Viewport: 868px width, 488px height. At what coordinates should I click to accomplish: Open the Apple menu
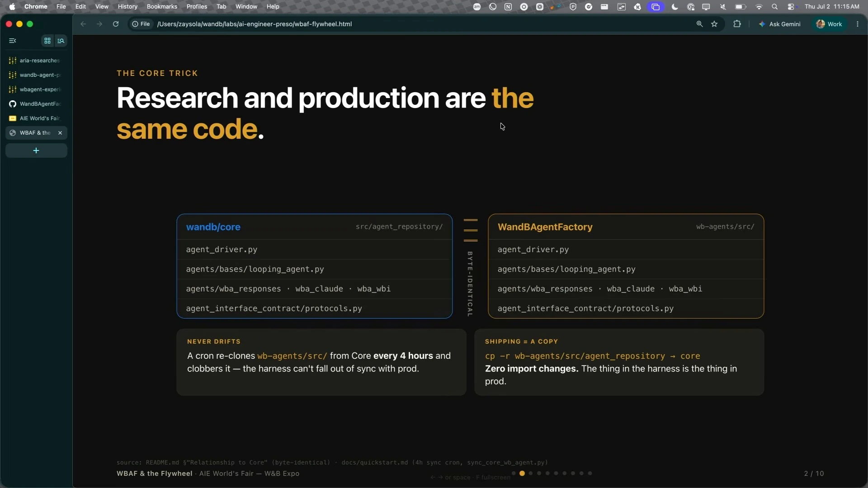[12, 6]
